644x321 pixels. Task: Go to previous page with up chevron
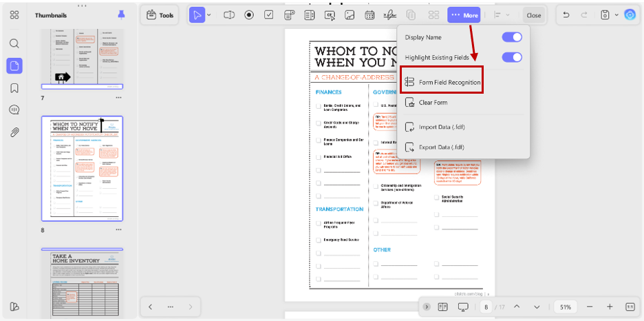point(517,307)
